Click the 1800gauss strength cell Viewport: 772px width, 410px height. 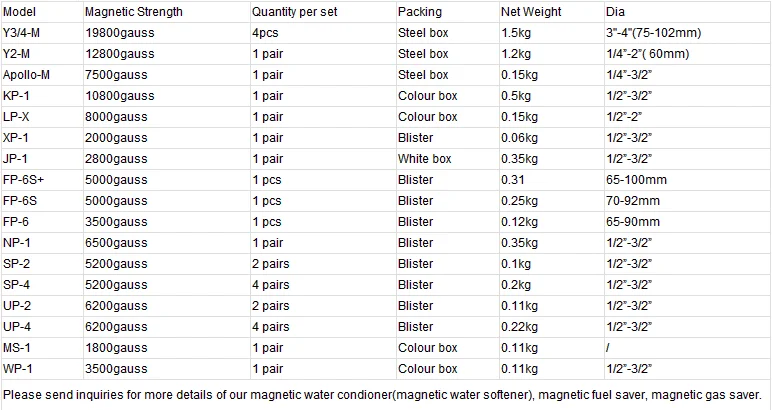click(116, 348)
